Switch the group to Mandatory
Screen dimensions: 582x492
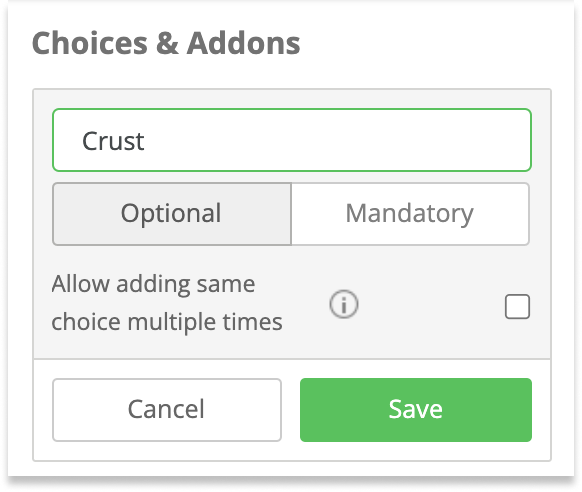(410, 214)
